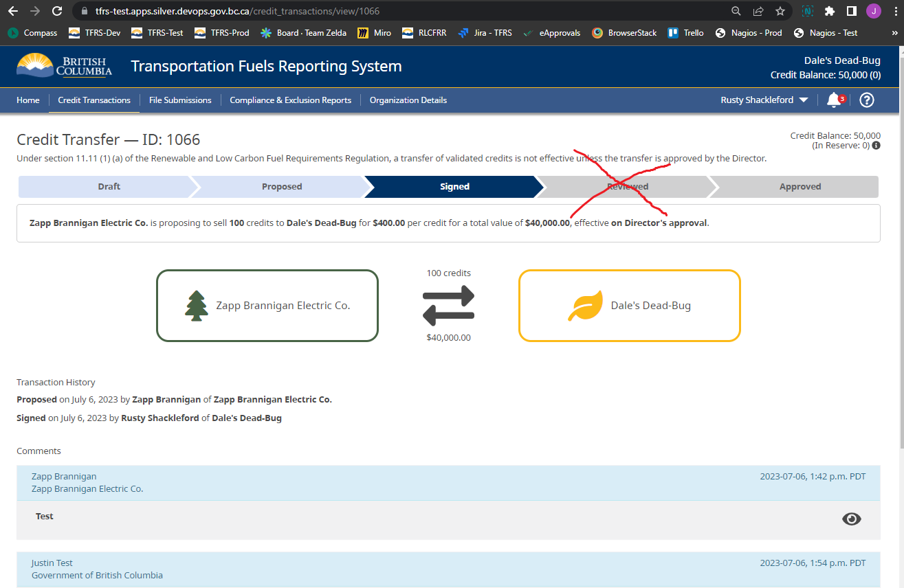Click the Credit Transfer — ID: 1066 heading
The height and width of the screenshot is (588, 904).
coord(109,139)
